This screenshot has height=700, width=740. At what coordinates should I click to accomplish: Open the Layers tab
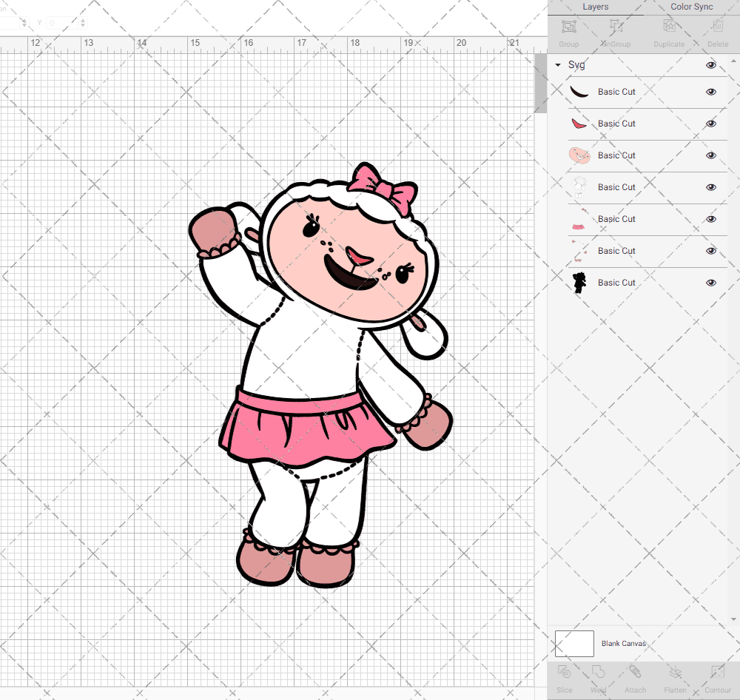coord(596,7)
